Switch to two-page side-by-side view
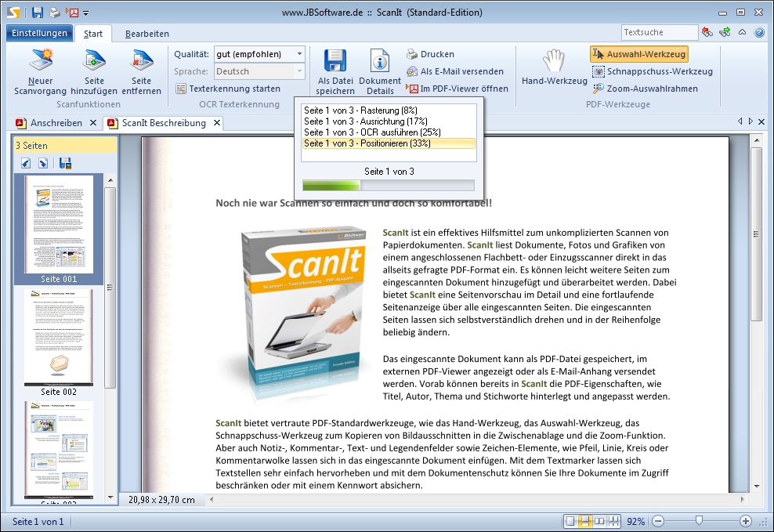 tap(599, 521)
